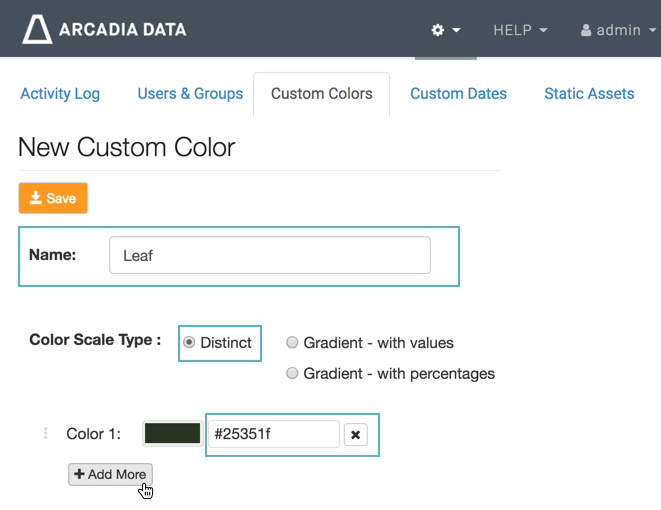Expand the HELP dropdown menu
This screenshot has height=510, width=661.
[520, 30]
